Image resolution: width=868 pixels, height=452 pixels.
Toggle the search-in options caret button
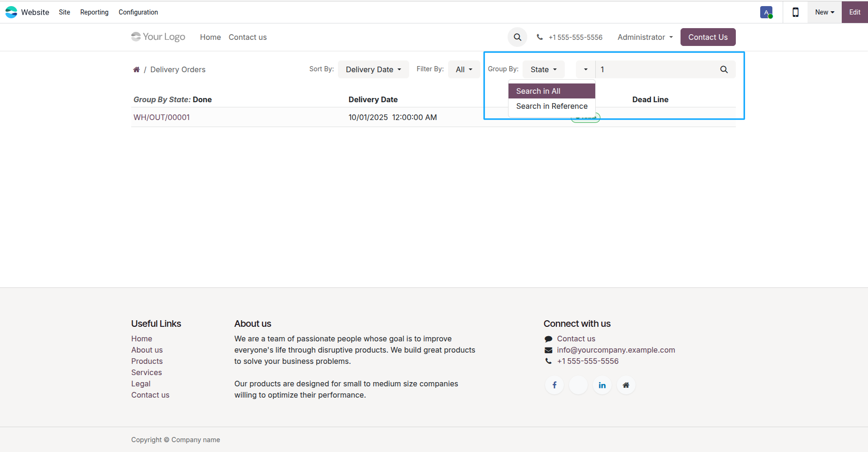pyautogui.click(x=585, y=69)
